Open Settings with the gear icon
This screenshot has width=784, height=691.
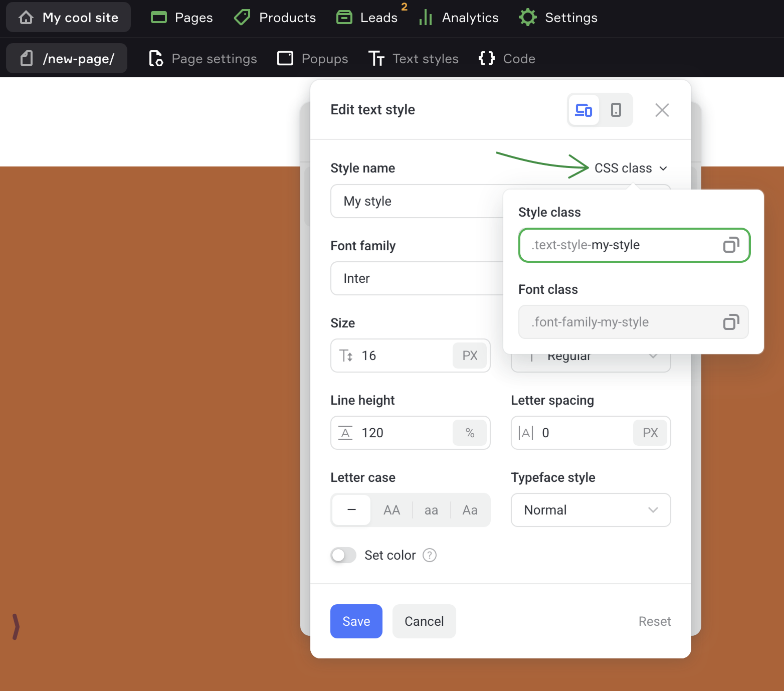pyautogui.click(x=527, y=18)
